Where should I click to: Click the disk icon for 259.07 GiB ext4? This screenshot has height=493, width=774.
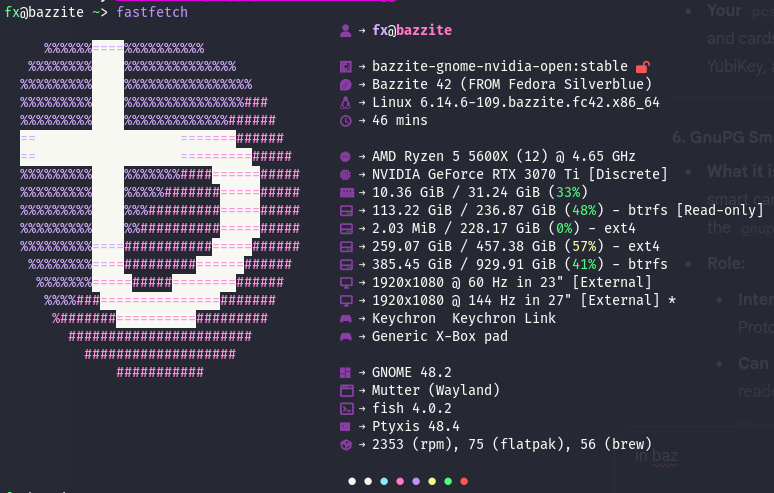point(347,247)
